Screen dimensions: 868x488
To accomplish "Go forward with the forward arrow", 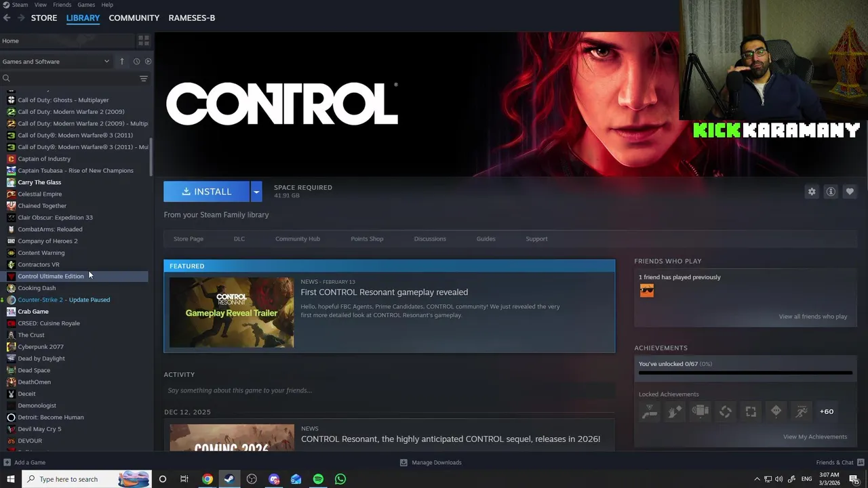I will pyautogui.click(x=21, y=18).
